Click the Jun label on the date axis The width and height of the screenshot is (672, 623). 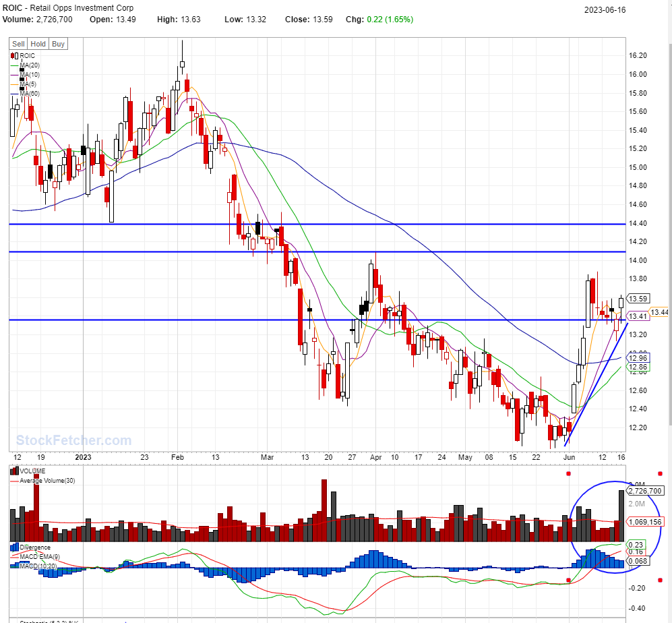click(x=569, y=457)
